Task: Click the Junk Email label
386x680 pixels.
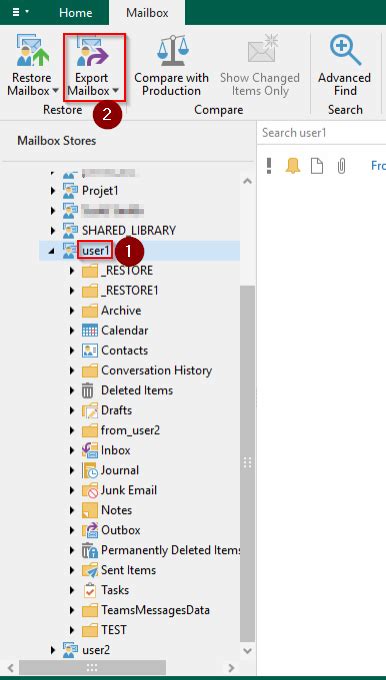Action: pos(129,490)
